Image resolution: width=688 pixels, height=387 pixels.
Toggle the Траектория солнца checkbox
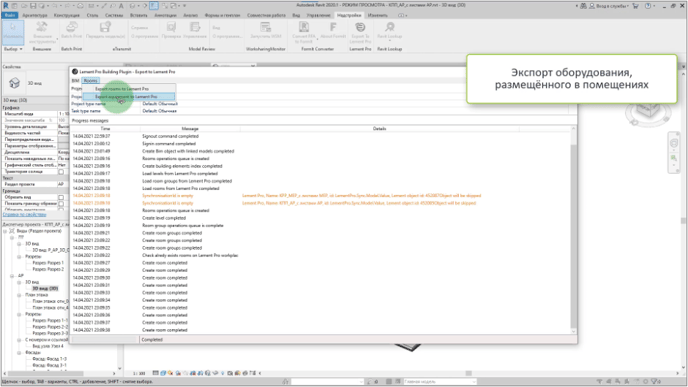[x=61, y=172]
